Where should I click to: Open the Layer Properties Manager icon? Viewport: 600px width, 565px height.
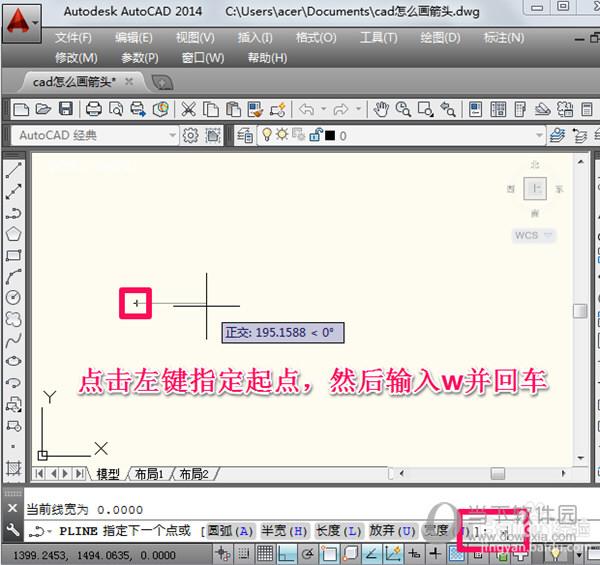coord(245,135)
